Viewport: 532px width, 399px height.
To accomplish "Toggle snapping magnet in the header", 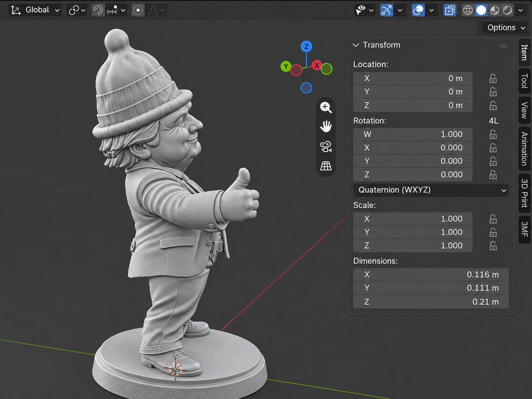I will (98, 10).
